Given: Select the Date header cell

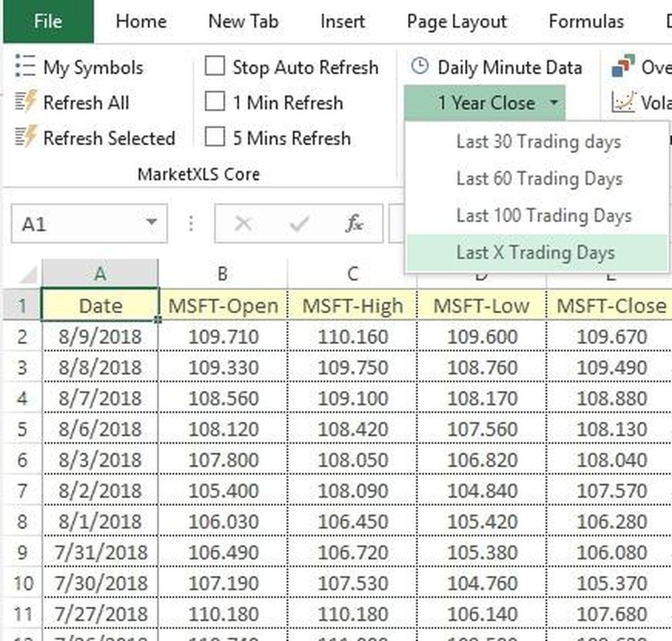Looking at the screenshot, I should [100, 305].
